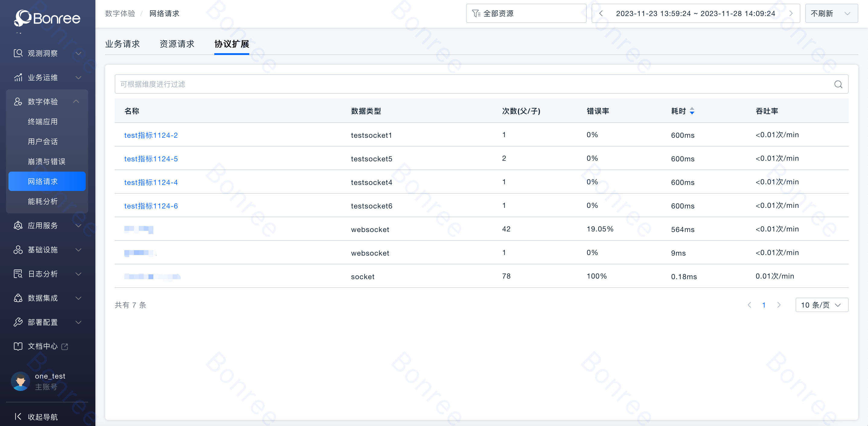The image size is (868, 426).
Task: Focus the dimension filter input field
Action: tap(472, 84)
